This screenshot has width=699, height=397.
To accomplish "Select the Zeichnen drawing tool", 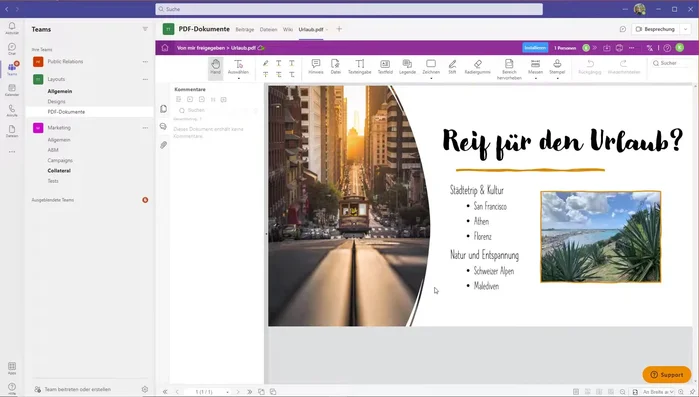I will pyautogui.click(x=431, y=66).
